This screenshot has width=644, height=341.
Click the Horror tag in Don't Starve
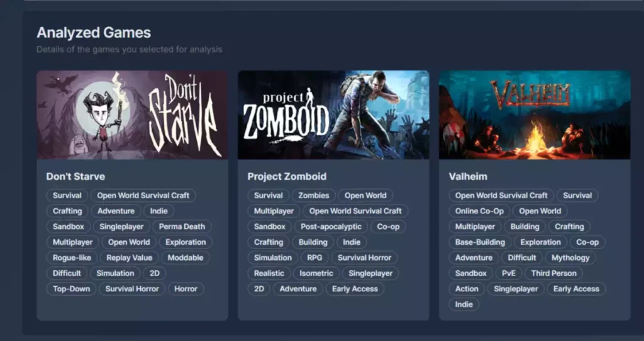click(x=186, y=289)
